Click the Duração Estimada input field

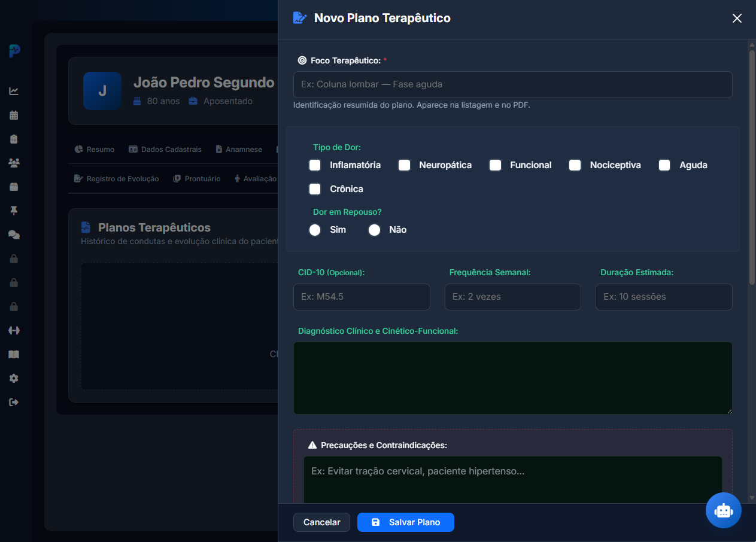click(664, 297)
